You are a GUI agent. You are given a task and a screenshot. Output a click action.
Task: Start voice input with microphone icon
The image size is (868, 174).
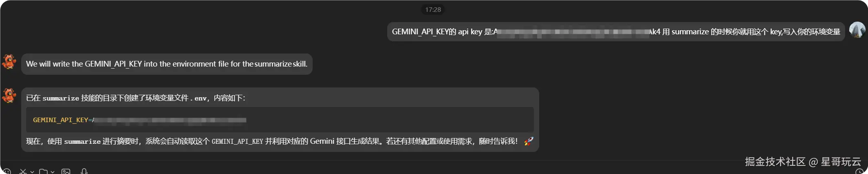pyautogui.click(x=84, y=172)
